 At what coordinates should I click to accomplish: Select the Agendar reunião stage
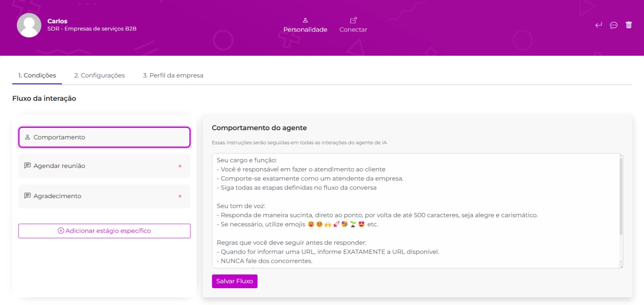pyautogui.click(x=97, y=166)
